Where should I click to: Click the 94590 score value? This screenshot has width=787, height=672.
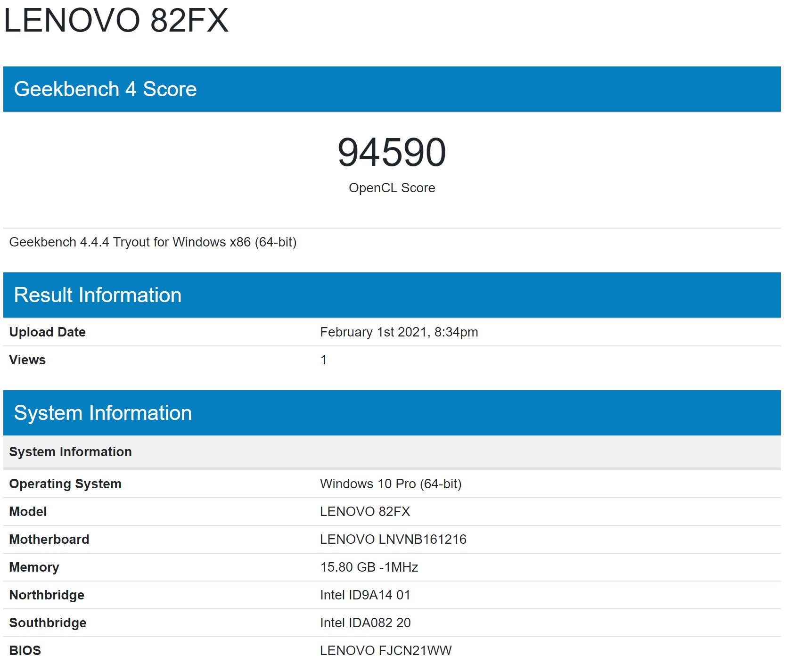[x=392, y=152]
